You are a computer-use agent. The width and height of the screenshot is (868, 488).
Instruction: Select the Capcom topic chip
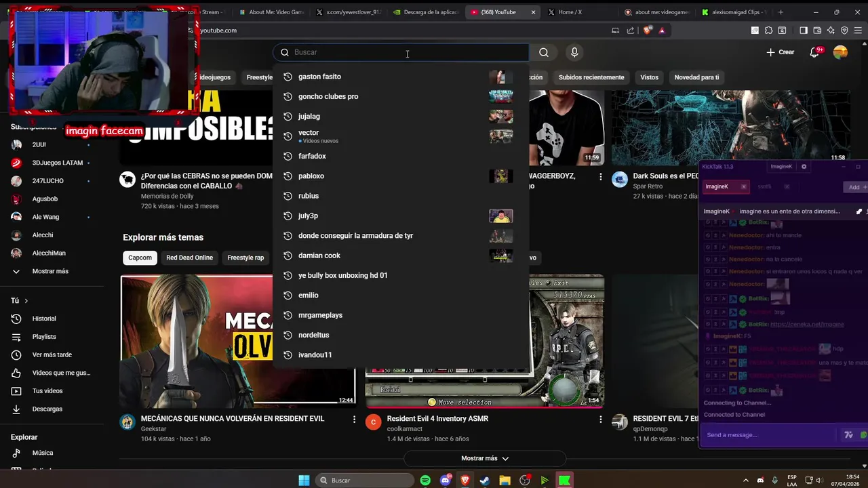point(140,258)
